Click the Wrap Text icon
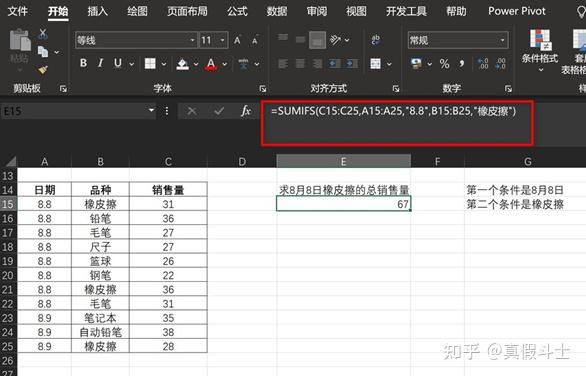Image resolution: width=586 pixels, height=376 pixels. (x=376, y=40)
